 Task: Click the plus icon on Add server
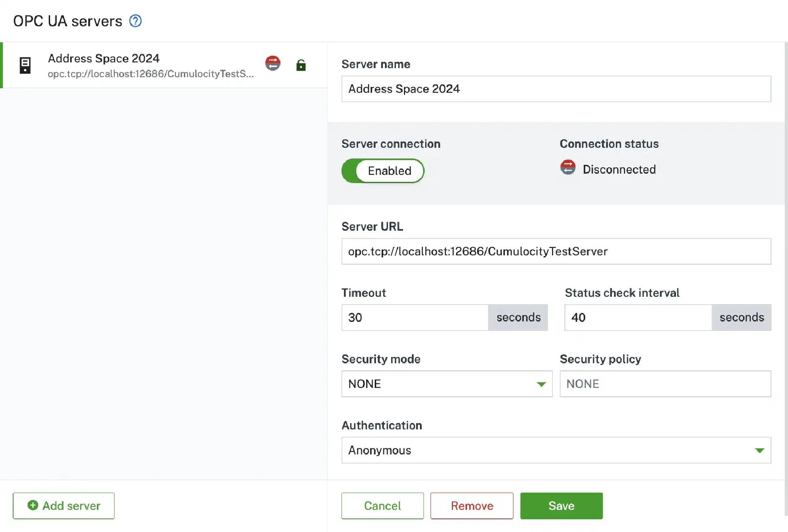point(33,505)
